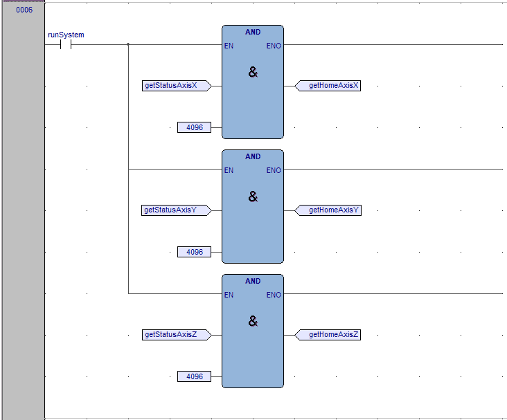Click the EN pin of the getHomeAxisY AND block
Image resolution: width=507 pixels, height=420 pixels.
pos(229,170)
